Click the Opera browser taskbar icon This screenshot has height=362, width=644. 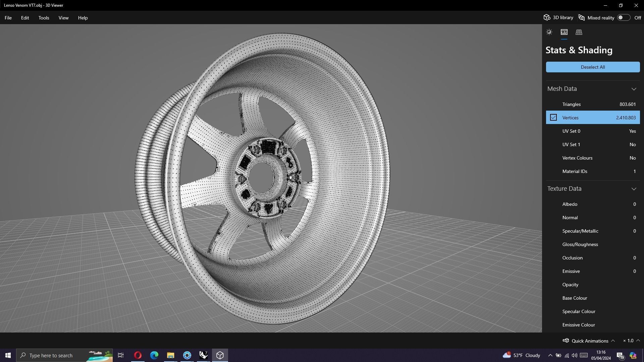(138, 355)
